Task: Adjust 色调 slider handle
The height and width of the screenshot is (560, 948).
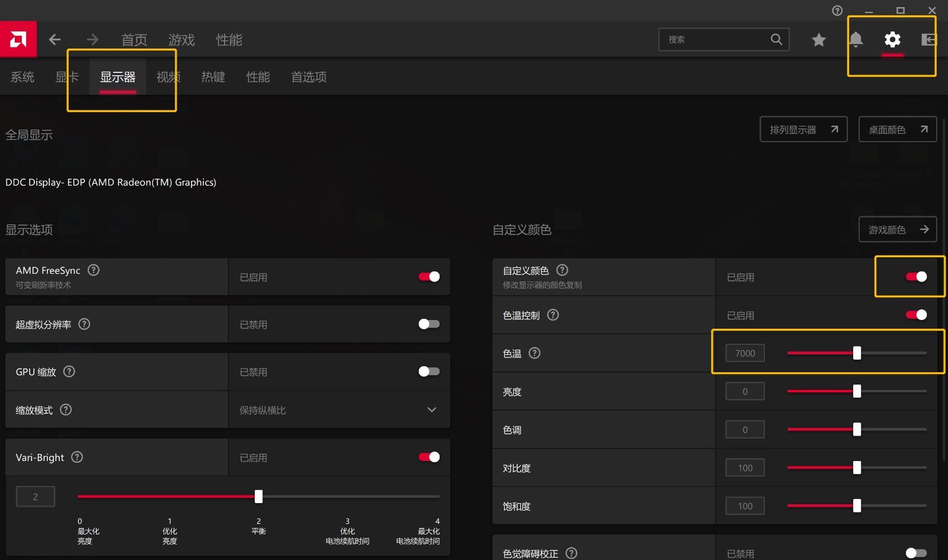Action: pos(857,430)
